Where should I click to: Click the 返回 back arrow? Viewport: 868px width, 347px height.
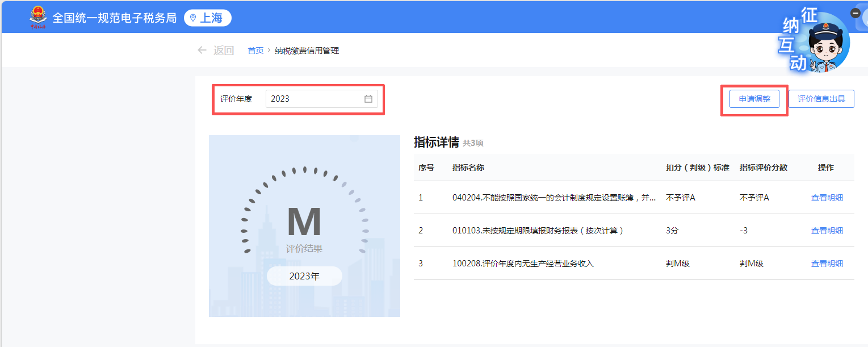pos(202,51)
